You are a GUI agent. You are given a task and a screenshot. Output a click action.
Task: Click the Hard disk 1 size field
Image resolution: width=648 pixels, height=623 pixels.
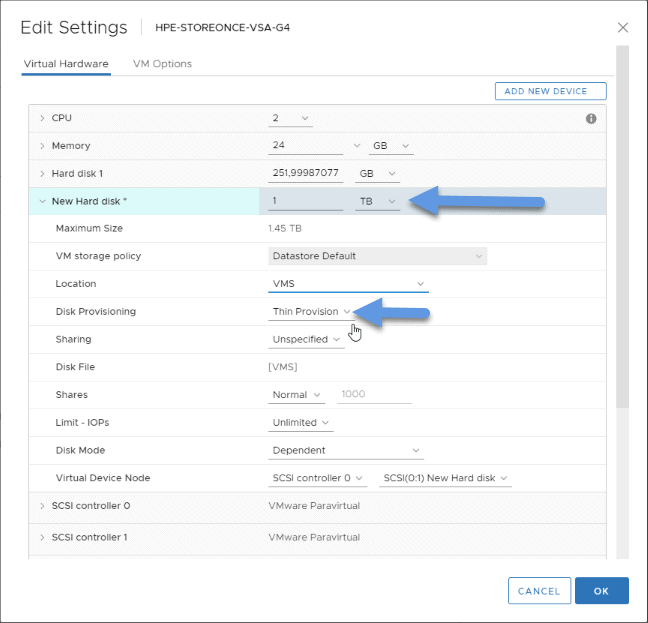click(x=305, y=173)
